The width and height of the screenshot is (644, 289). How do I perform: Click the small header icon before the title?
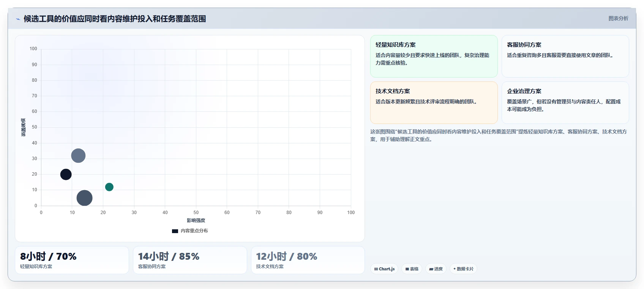click(18, 19)
